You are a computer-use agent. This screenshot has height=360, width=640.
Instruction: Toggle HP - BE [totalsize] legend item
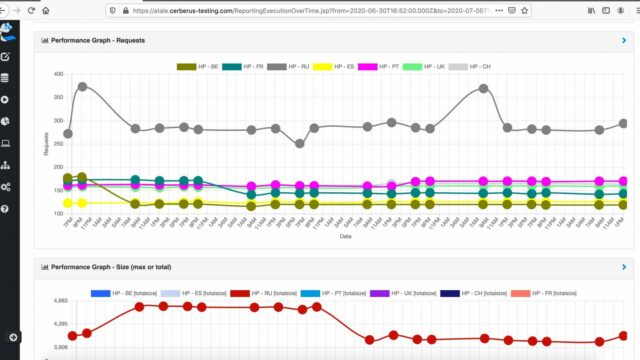click(x=124, y=293)
